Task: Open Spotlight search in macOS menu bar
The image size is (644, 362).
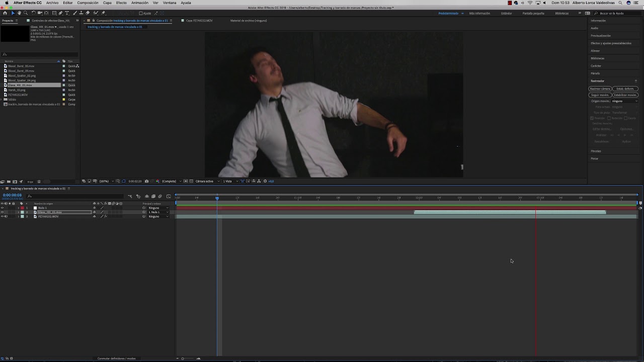Action: click(x=621, y=3)
